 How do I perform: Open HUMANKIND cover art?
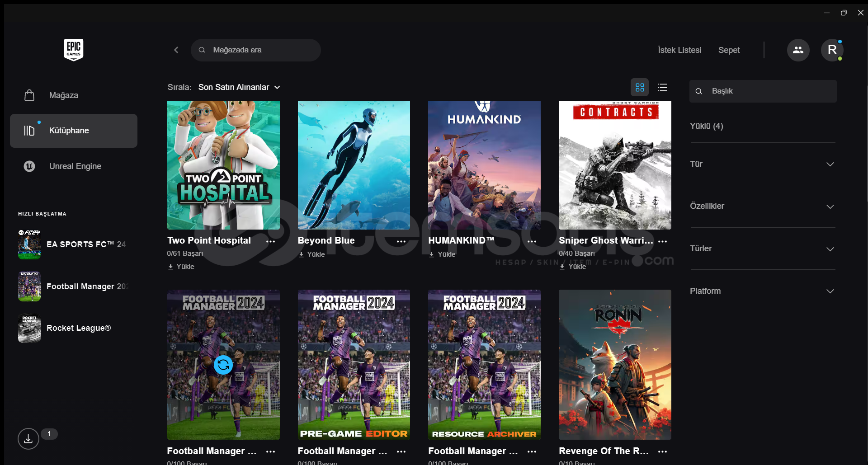pos(484,165)
